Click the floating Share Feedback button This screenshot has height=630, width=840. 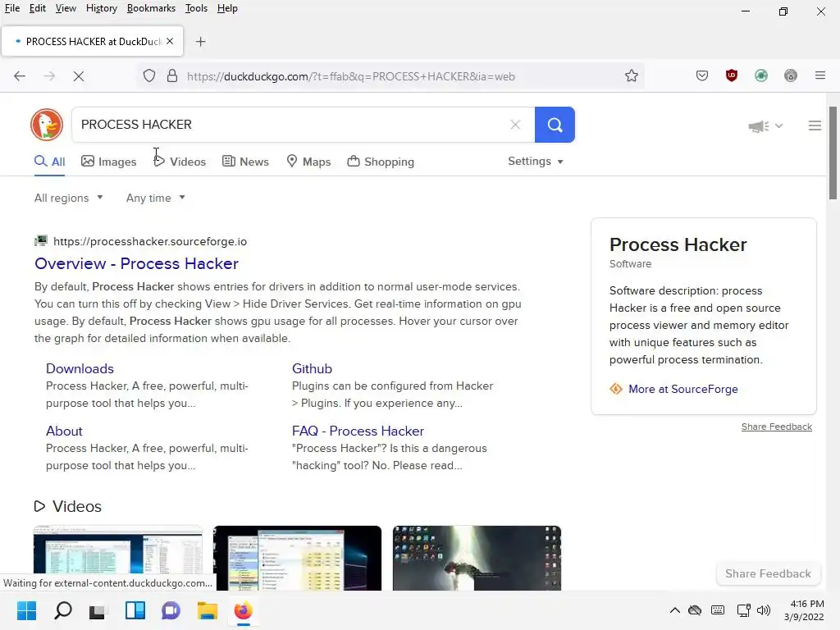(x=768, y=573)
